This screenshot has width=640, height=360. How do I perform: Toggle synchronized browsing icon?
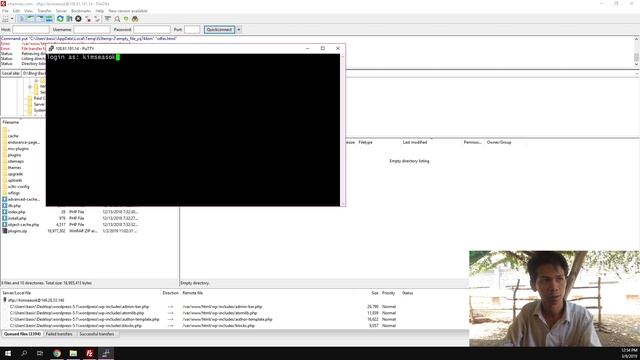[126, 19]
